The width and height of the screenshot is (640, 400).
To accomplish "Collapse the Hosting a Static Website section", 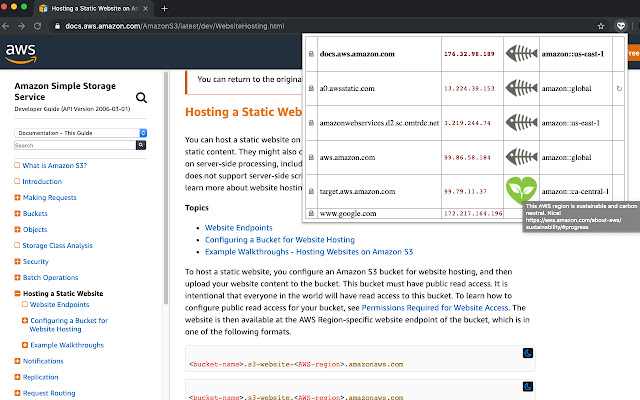I will 17,293.
